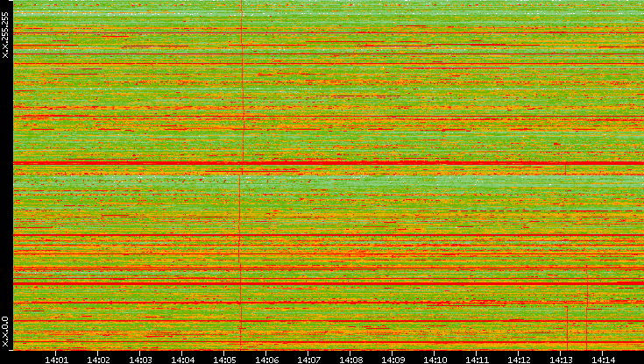Click the 14:06 time axis label
This screenshot has height=364, width=644.
tap(267, 360)
